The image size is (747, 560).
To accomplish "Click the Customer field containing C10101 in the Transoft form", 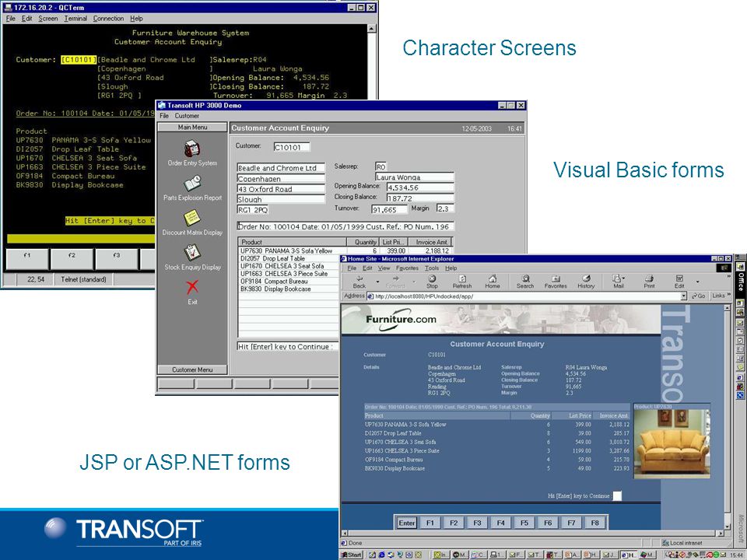I will [292, 147].
